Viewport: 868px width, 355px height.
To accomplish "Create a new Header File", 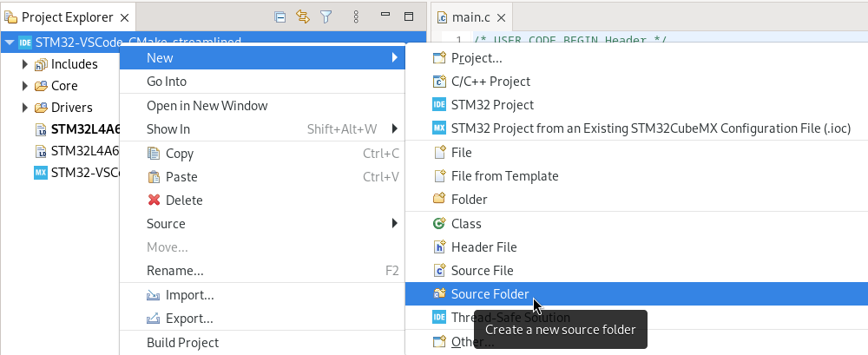I will 636,247.
